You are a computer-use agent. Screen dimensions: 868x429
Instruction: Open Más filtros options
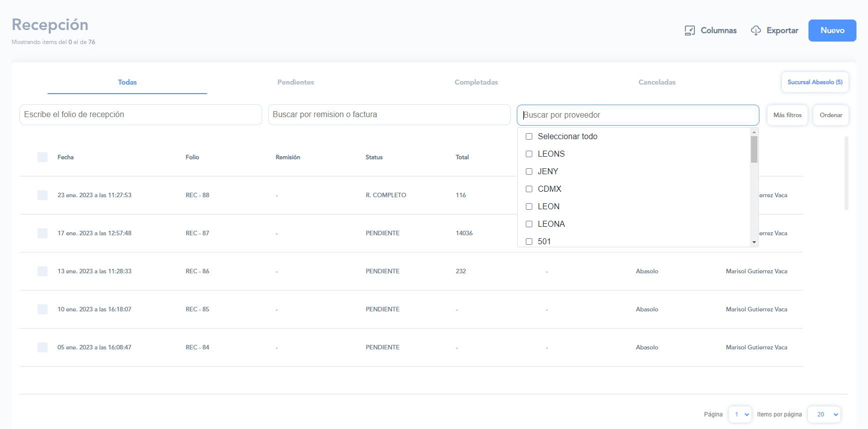pos(787,115)
